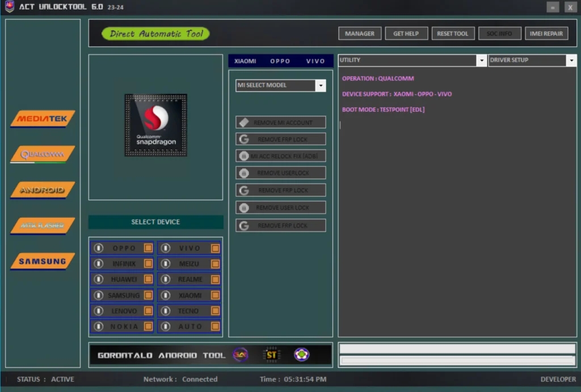
Task: Click the lock icon on Remove Userlock
Action: 244,173
